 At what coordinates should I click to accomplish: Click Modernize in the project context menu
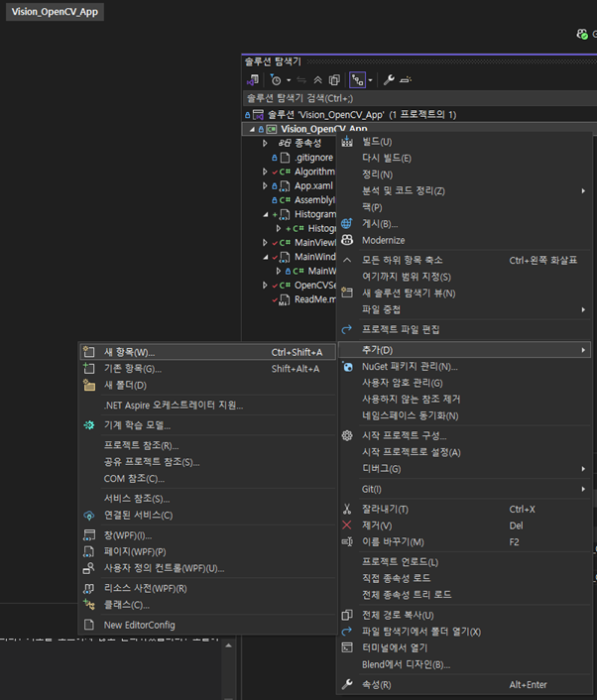click(x=383, y=240)
